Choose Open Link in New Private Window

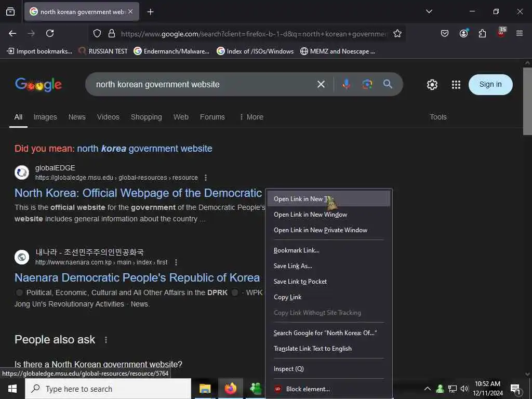328,230
